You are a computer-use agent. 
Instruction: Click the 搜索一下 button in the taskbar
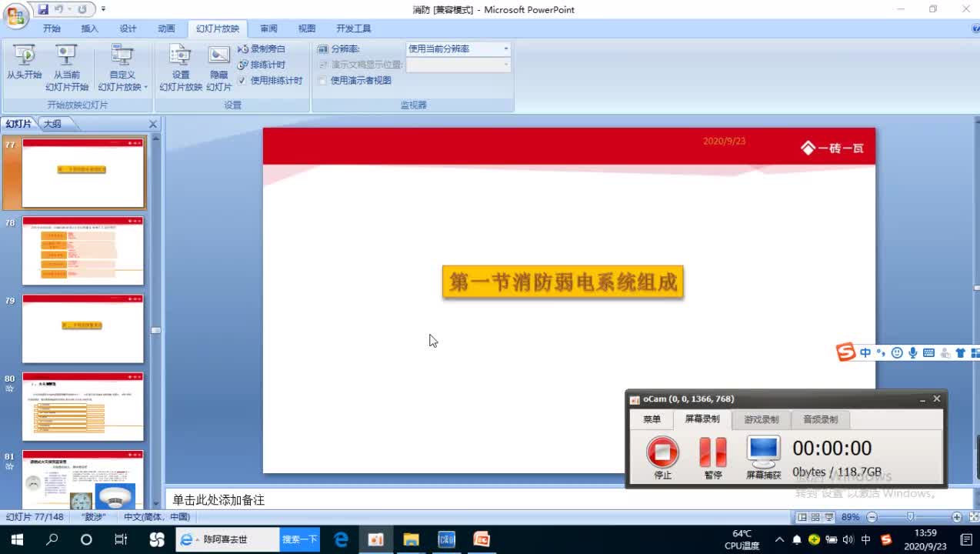click(x=299, y=539)
